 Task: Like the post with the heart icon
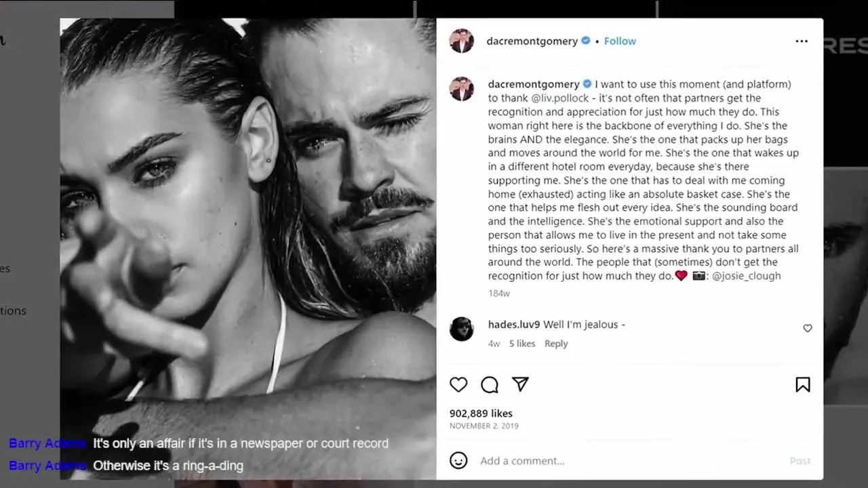[x=459, y=384]
